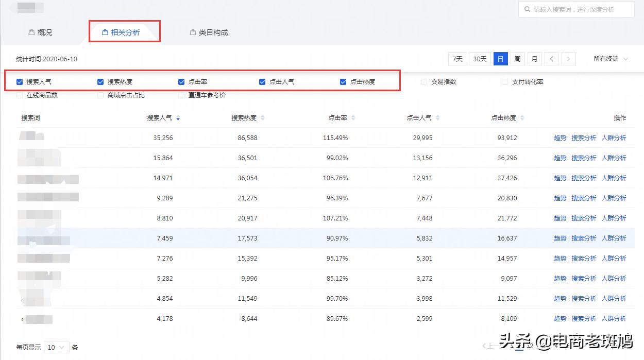Open the 所有终端 terminal filter dropdown

point(610,59)
